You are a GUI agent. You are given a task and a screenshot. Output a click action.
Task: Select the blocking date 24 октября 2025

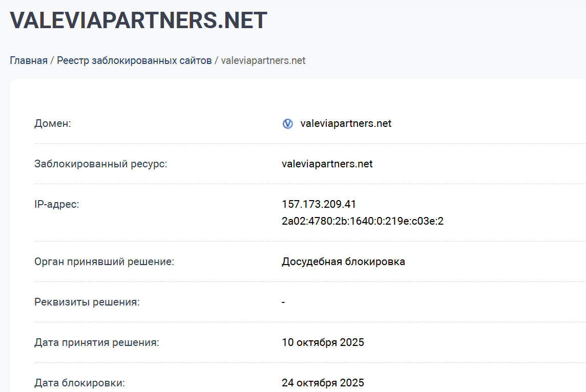323,382
